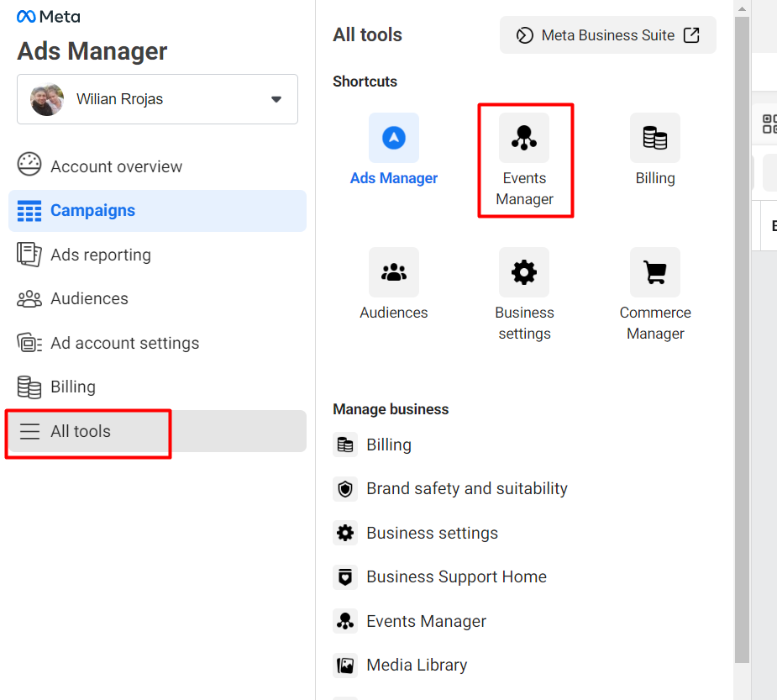Click the Business settings shortcut label
Viewport: 777px width, 700px height.
tap(525, 323)
